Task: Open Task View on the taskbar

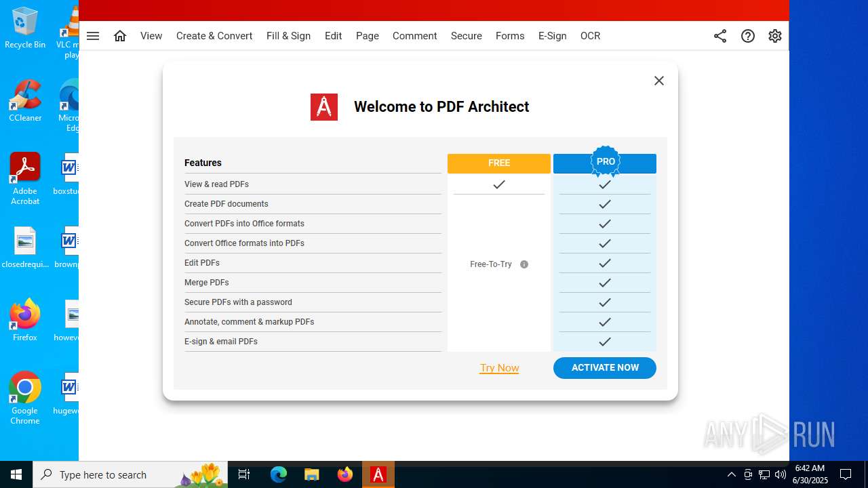Action: pos(245,474)
